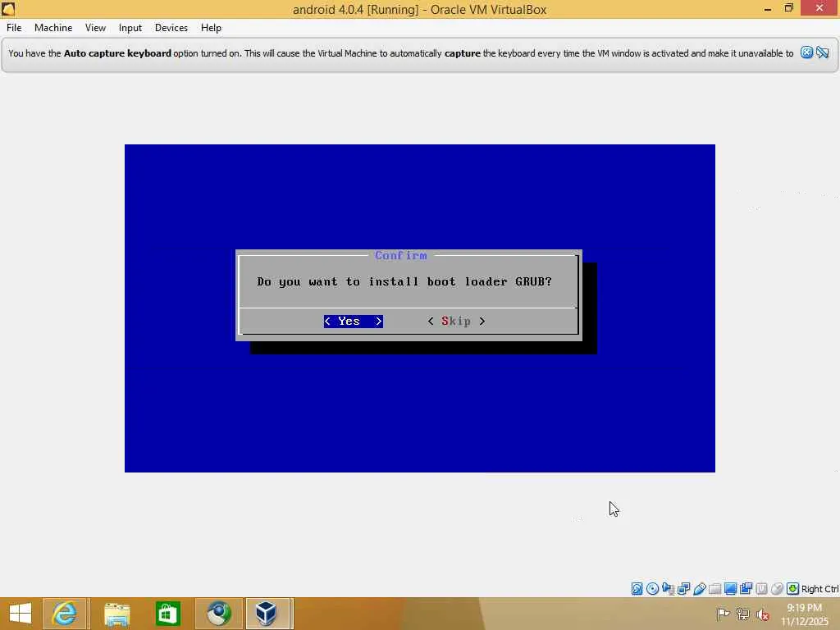840x630 pixels.
Task: Open the Windows Start button
Action: point(21,614)
